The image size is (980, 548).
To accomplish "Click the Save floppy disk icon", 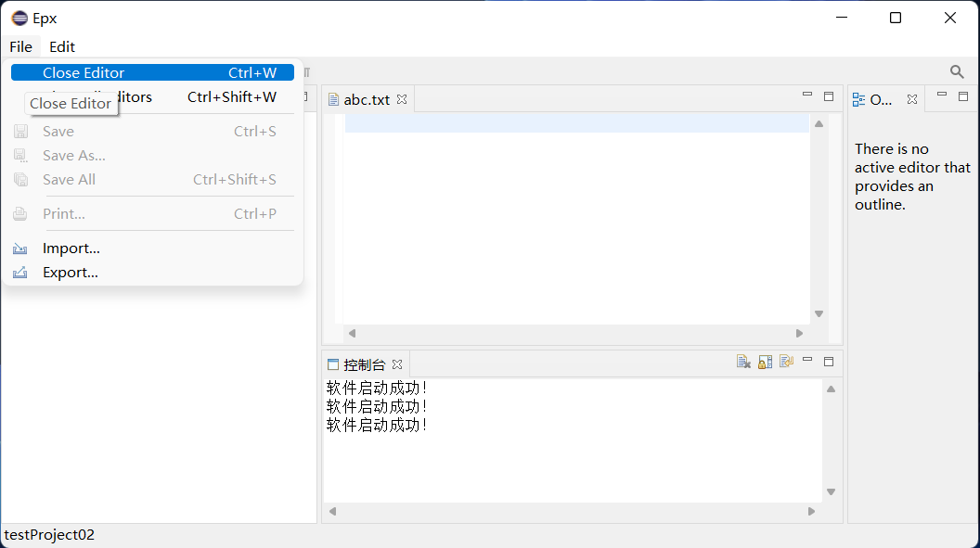I will [20, 131].
